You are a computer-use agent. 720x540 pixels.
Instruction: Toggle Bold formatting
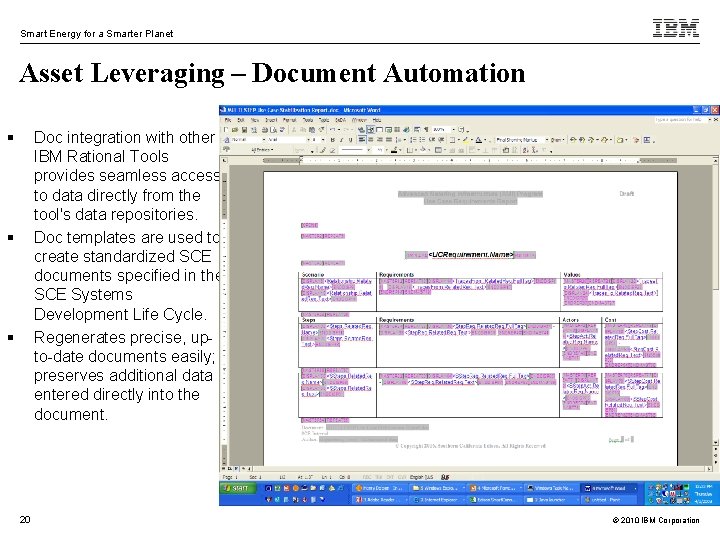click(332, 140)
